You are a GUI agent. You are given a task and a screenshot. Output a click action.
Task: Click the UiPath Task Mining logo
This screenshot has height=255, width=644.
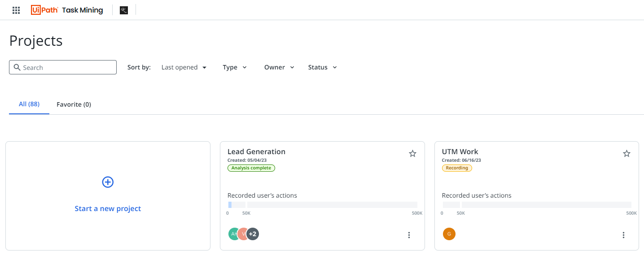point(67,10)
